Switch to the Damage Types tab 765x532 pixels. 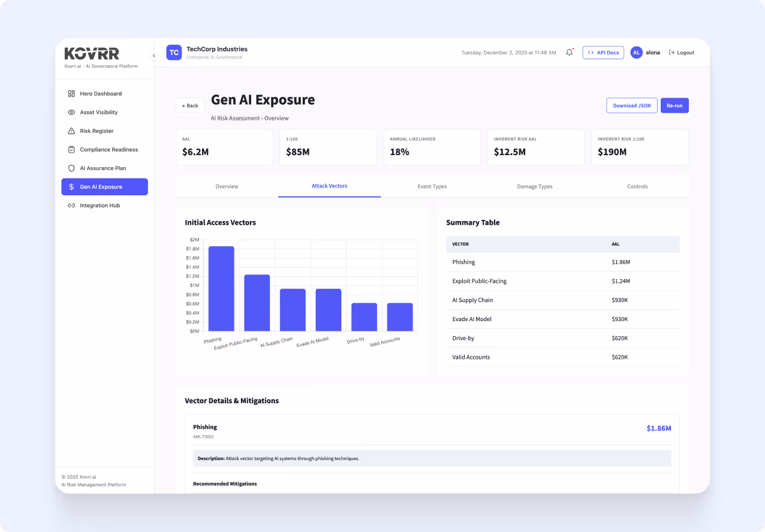534,186
